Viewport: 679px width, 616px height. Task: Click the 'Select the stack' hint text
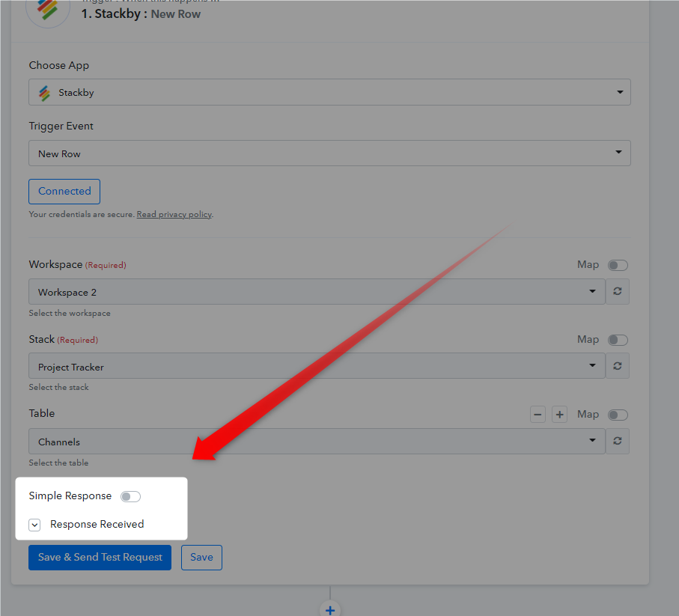pos(58,387)
